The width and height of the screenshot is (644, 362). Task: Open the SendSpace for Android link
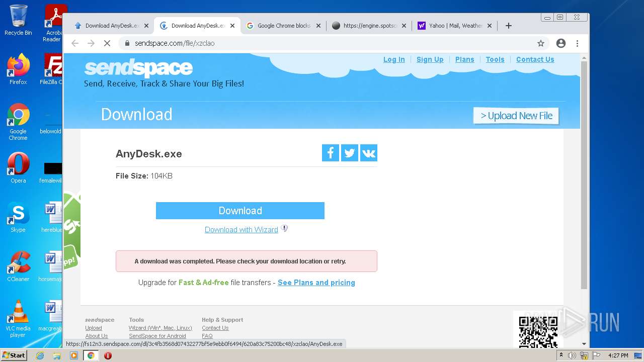pos(157,336)
